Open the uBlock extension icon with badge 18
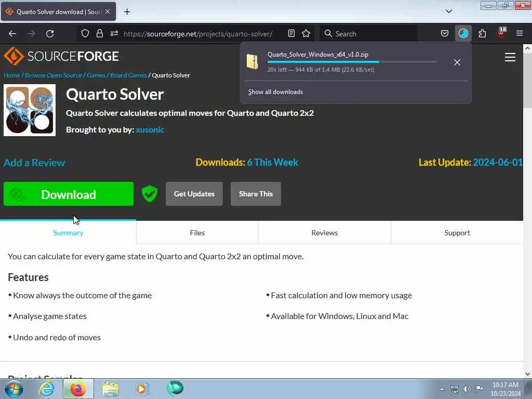Image resolution: width=532 pixels, height=399 pixels. point(501,33)
